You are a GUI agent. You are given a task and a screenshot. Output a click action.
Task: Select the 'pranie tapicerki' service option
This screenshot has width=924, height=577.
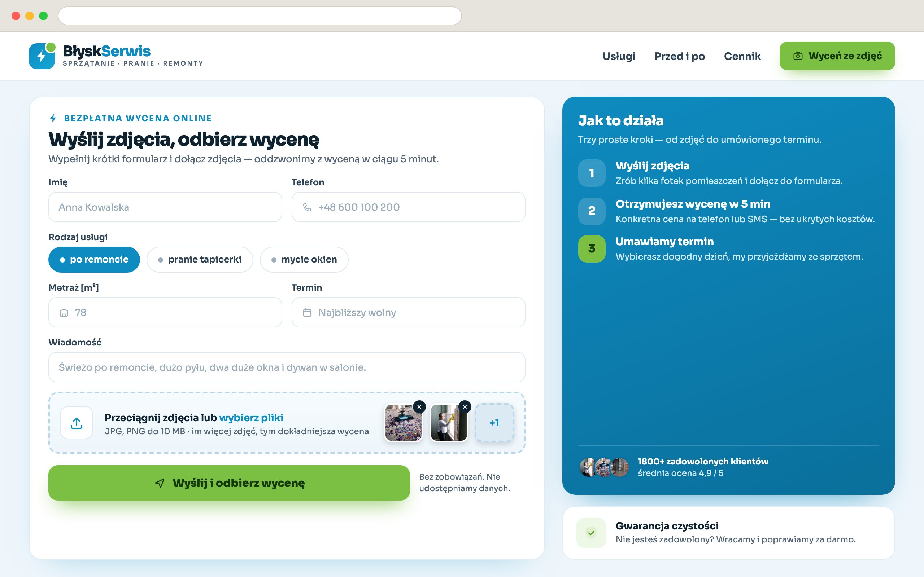click(x=200, y=260)
